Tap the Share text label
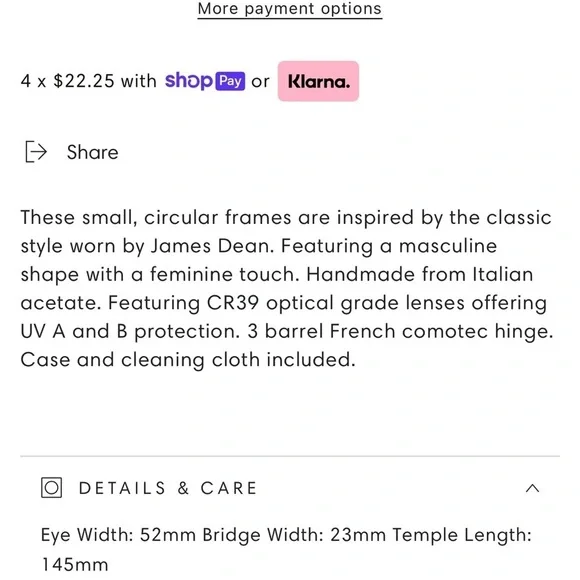The height and width of the screenshot is (580, 580). point(92,152)
